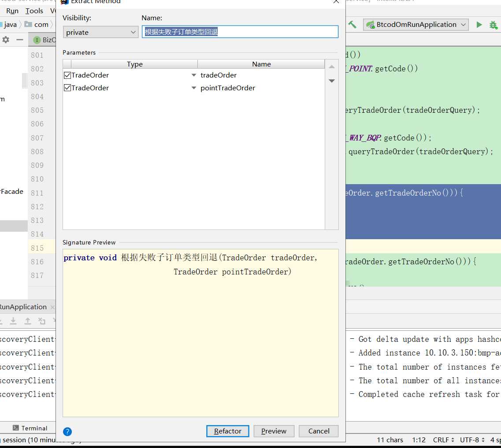Screen dimensions: 501x448
Task: Uncheck the pointTradeOrder parameter checkbox
Action: click(67, 88)
